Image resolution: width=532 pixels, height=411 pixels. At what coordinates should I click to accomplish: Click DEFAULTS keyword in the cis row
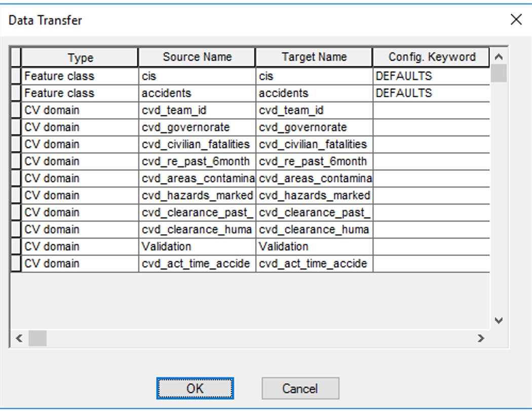(x=431, y=76)
